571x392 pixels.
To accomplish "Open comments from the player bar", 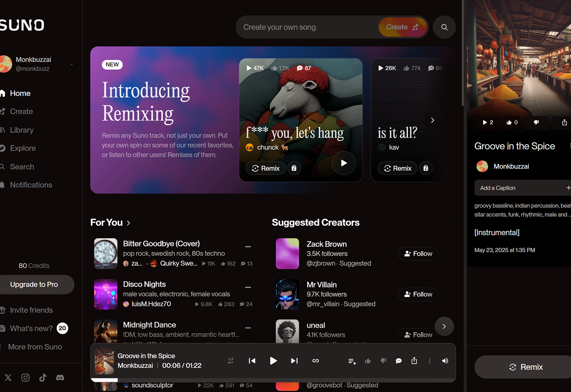I will click(399, 361).
